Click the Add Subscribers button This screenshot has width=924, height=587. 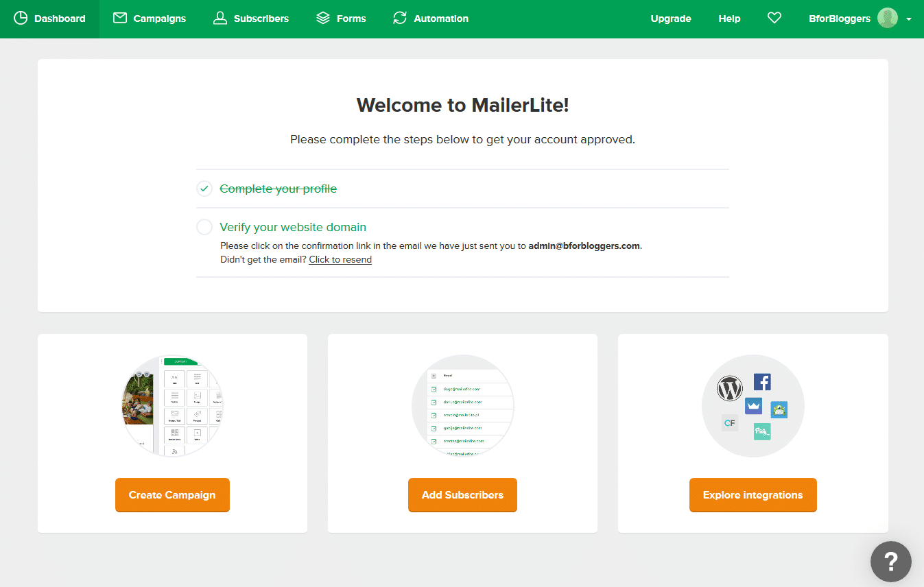(x=462, y=495)
